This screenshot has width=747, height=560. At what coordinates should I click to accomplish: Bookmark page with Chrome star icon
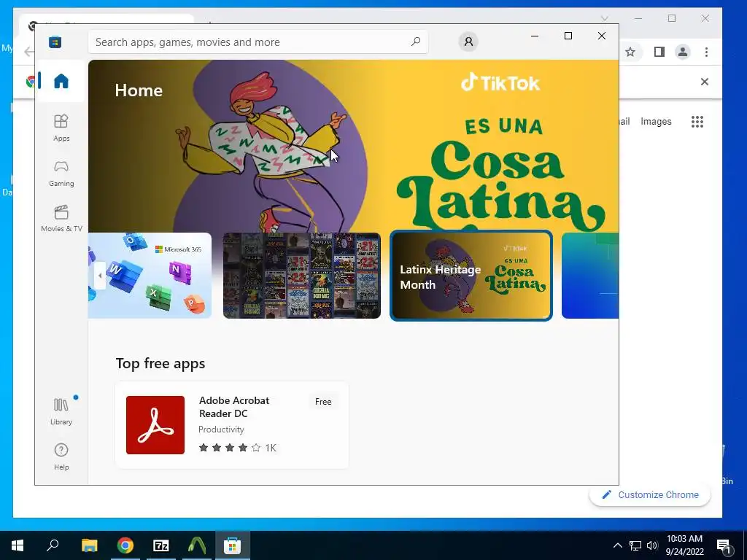point(630,52)
